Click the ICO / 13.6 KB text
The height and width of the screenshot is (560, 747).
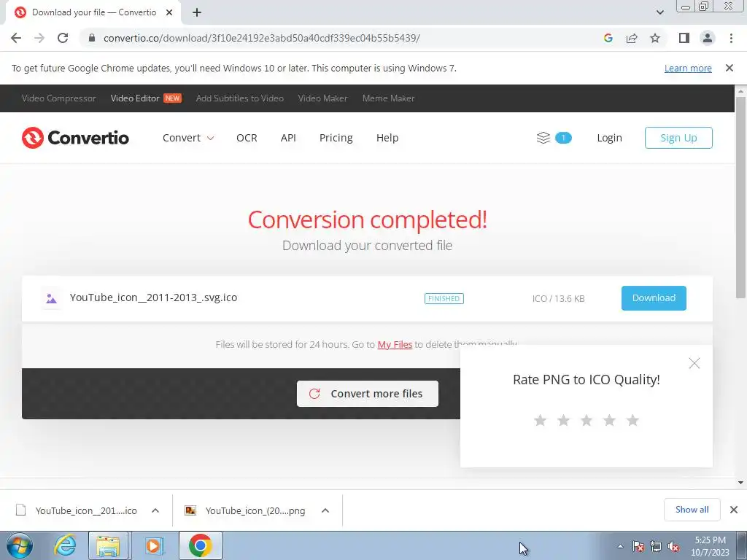coord(558,298)
